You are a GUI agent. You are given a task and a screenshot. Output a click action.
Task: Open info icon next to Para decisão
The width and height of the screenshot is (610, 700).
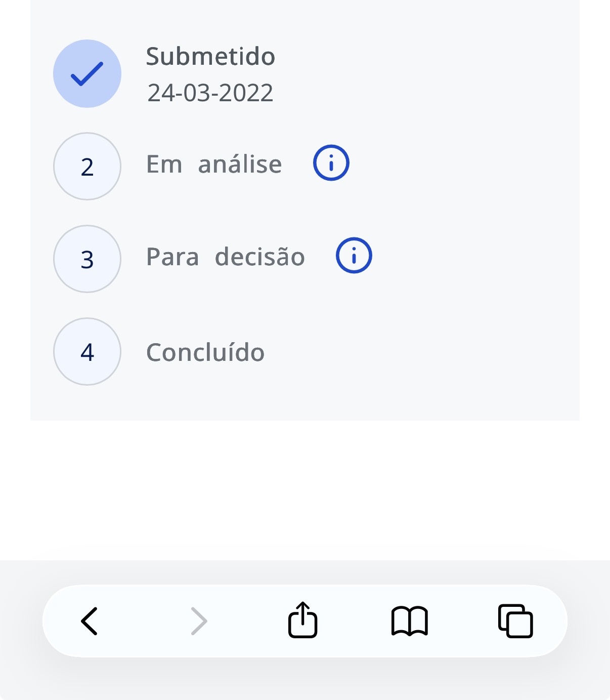point(354,256)
